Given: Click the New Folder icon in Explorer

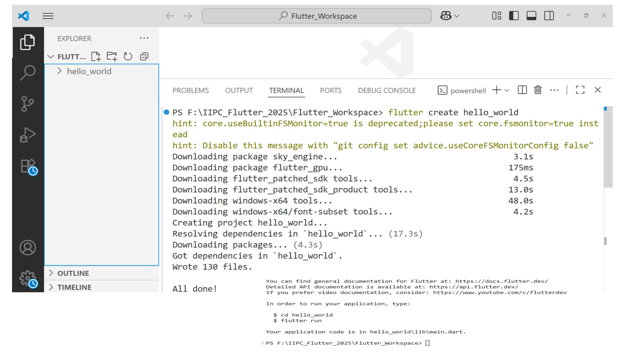Looking at the screenshot, I should (112, 57).
